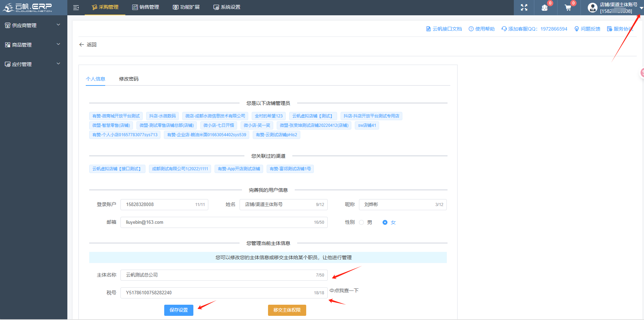Open the 系统设置 top menu
644x320 pixels.
click(x=227, y=7)
